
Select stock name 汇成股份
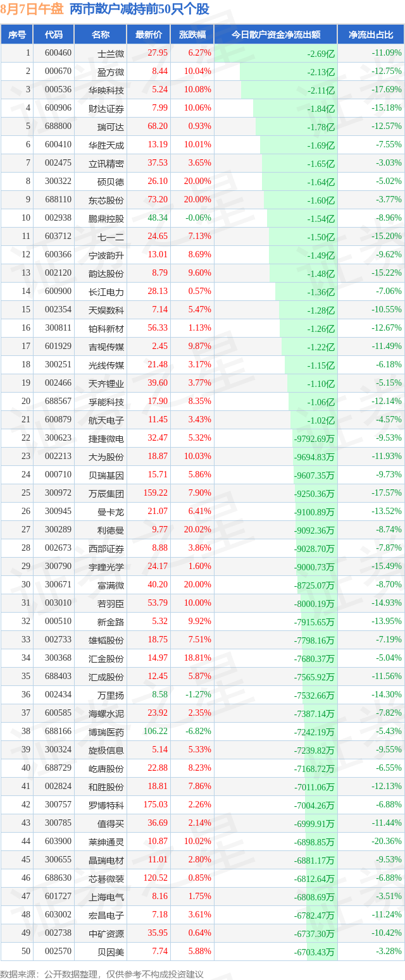click(x=106, y=677)
